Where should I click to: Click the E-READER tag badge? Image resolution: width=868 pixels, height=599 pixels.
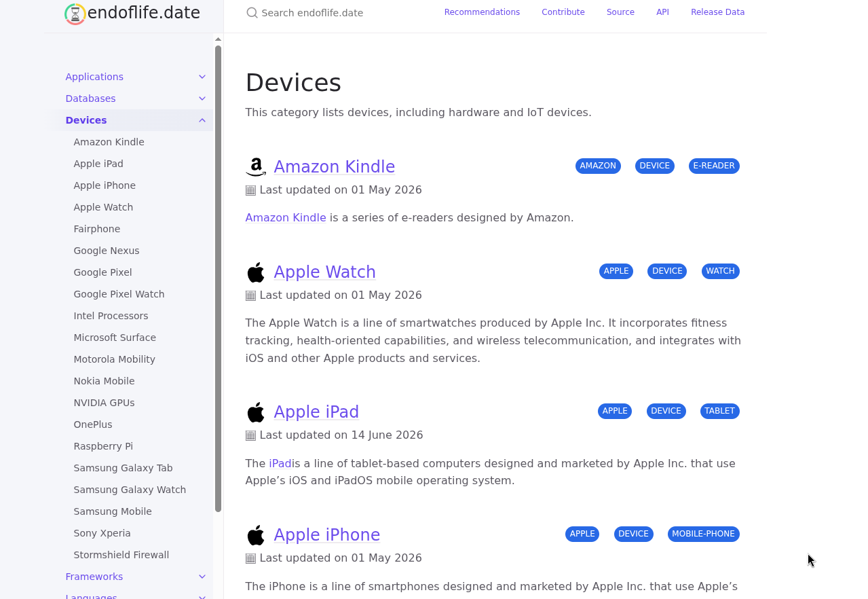pos(714,166)
